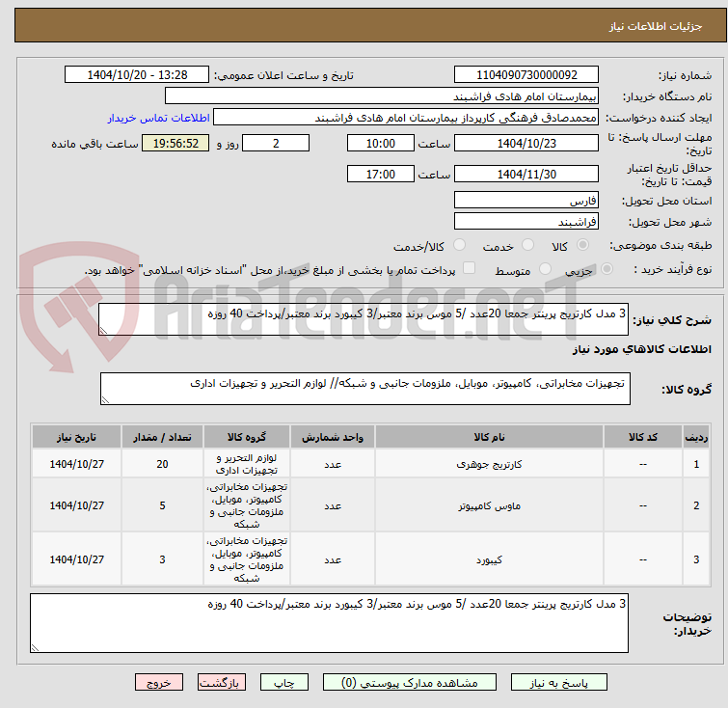Click the resize grip of the گروه کالا box

click(105, 399)
